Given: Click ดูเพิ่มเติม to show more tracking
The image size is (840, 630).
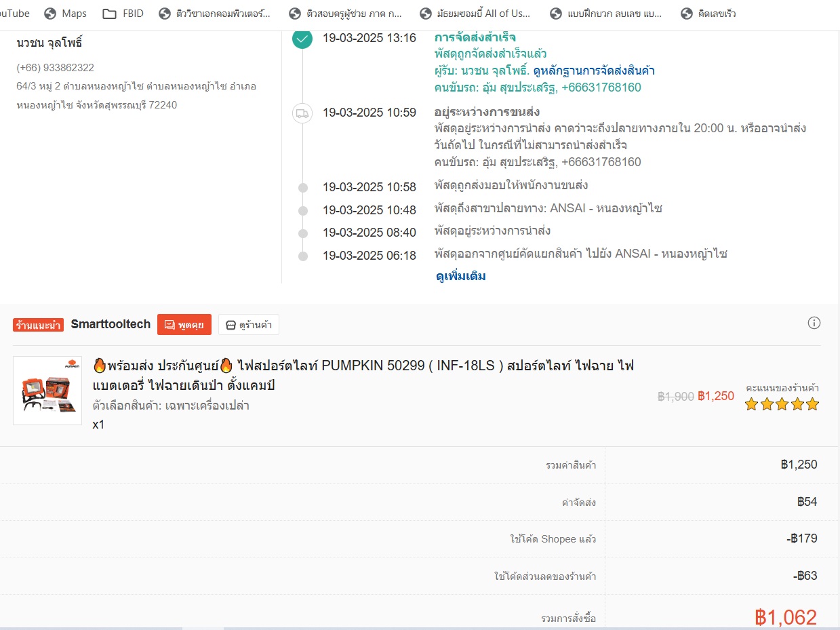Looking at the screenshot, I should (x=460, y=276).
